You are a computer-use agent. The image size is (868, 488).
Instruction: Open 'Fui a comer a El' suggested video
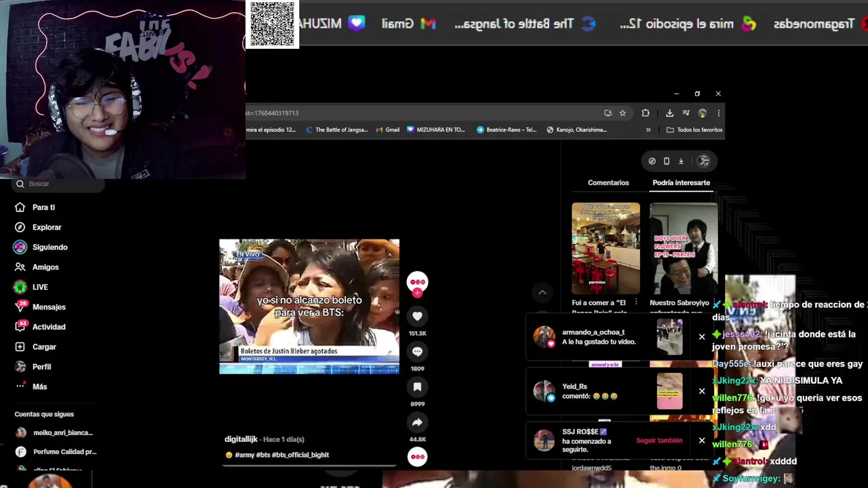point(606,248)
